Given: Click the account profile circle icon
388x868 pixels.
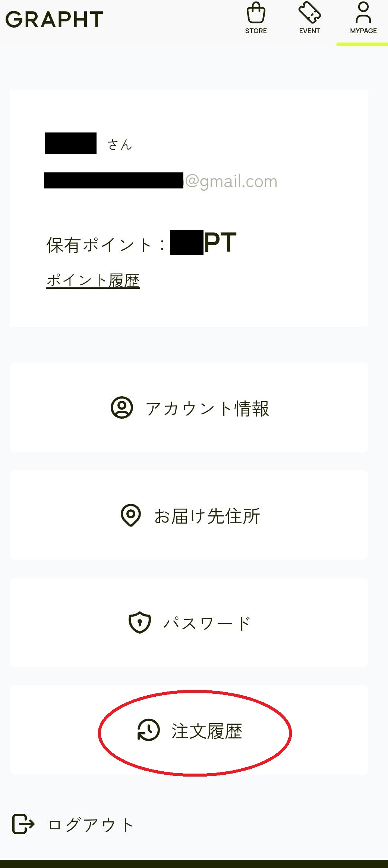Looking at the screenshot, I should pos(122,408).
